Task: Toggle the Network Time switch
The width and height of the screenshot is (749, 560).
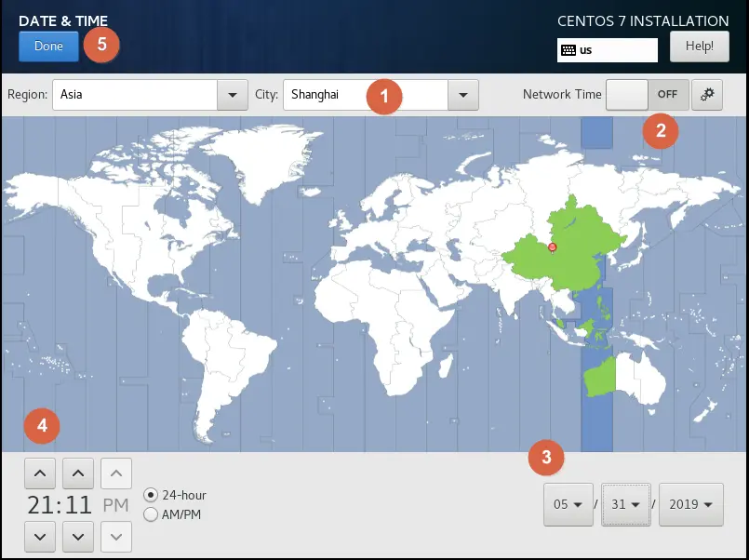Action: click(648, 95)
